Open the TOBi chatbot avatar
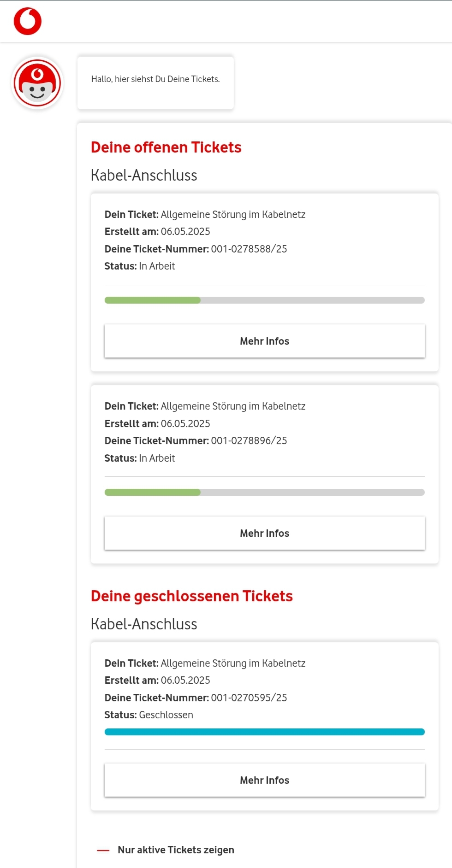452x868 pixels. [x=37, y=83]
